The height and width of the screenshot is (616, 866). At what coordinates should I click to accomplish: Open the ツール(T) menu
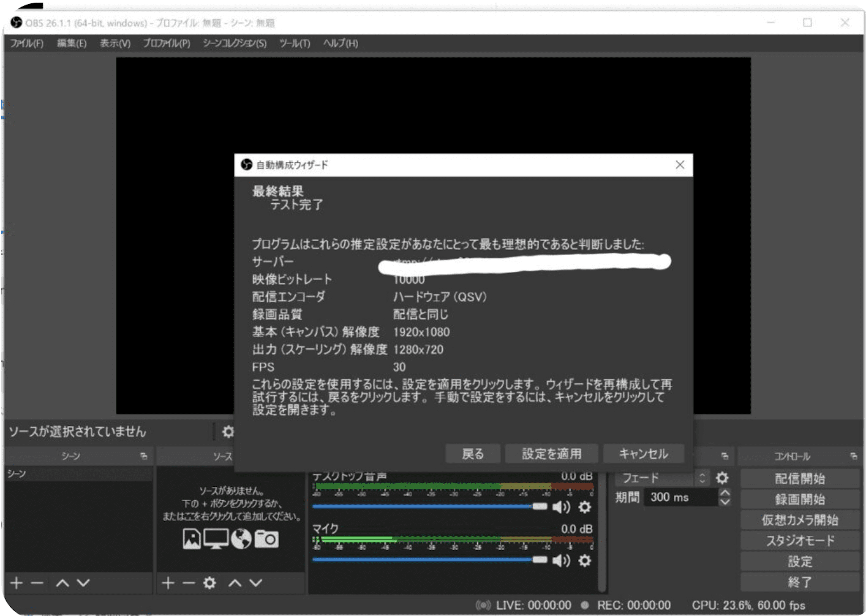(295, 44)
